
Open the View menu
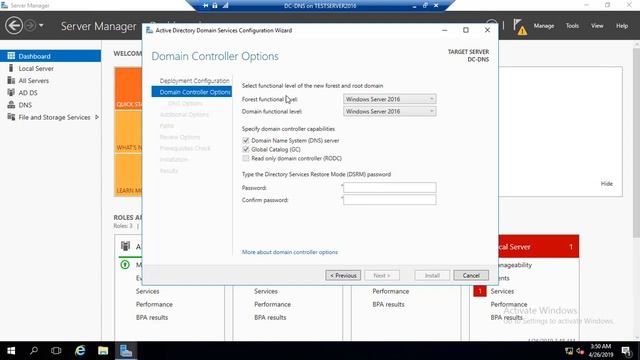click(597, 26)
